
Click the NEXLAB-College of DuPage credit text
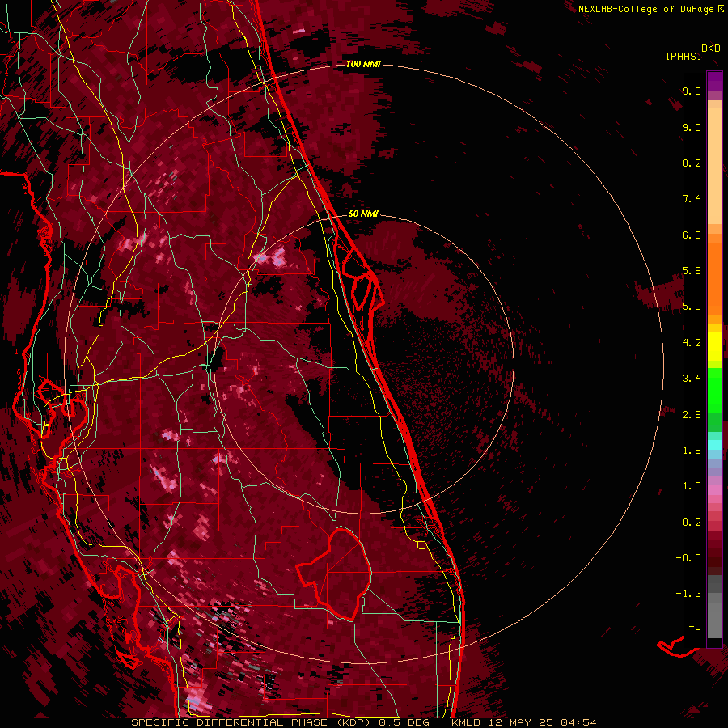[646, 9]
